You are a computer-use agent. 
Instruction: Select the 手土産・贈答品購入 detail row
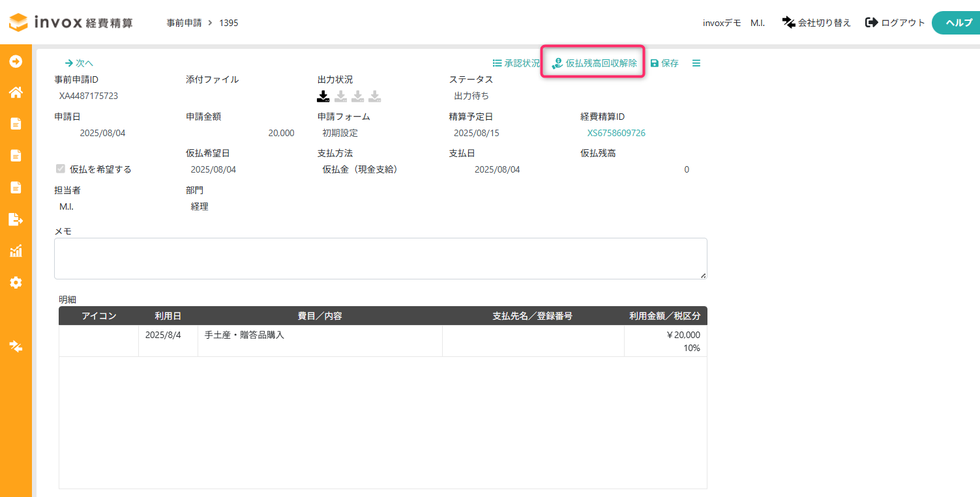(x=383, y=341)
